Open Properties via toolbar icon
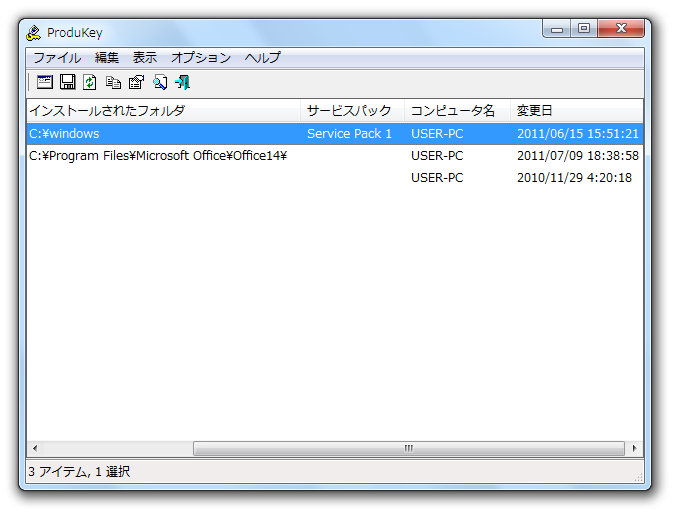This screenshot has width=674, height=512. (x=136, y=82)
